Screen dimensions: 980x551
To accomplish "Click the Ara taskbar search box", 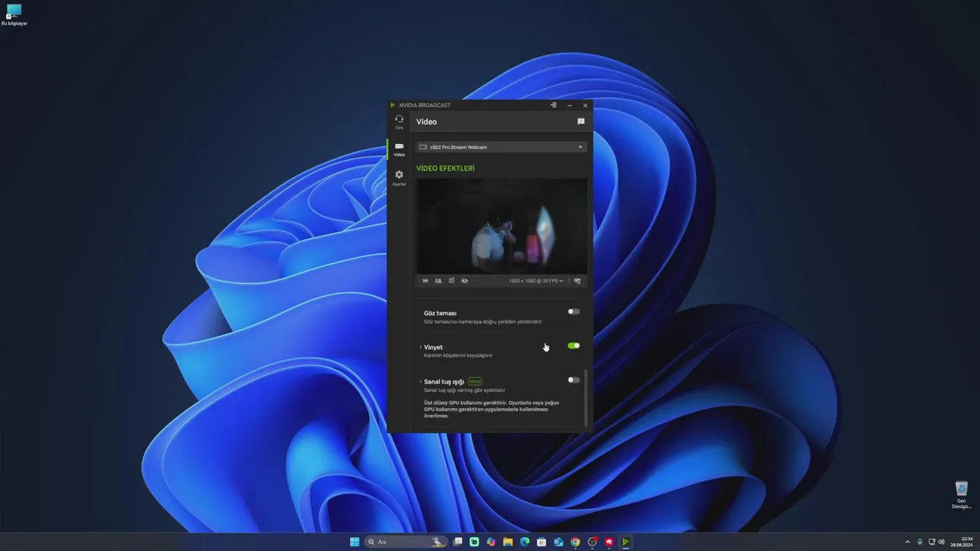I will click(406, 542).
